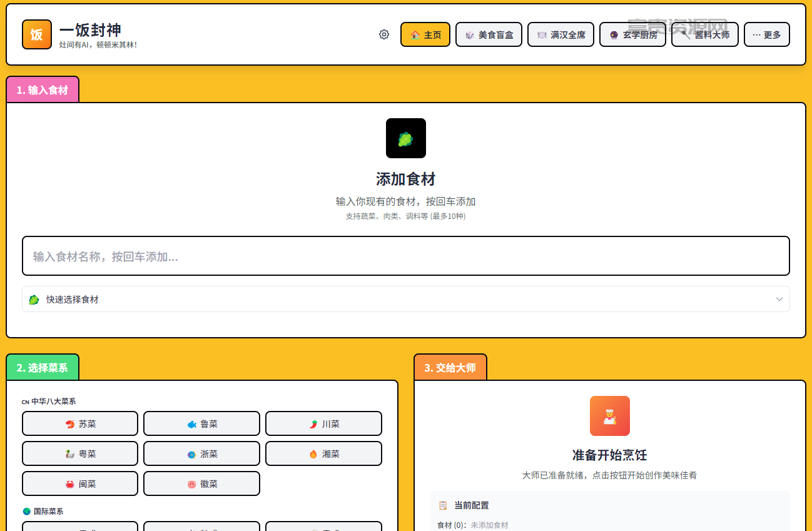The width and height of the screenshot is (812, 531).
Task: Click the duck icon on 粤菜
Action: point(70,454)
